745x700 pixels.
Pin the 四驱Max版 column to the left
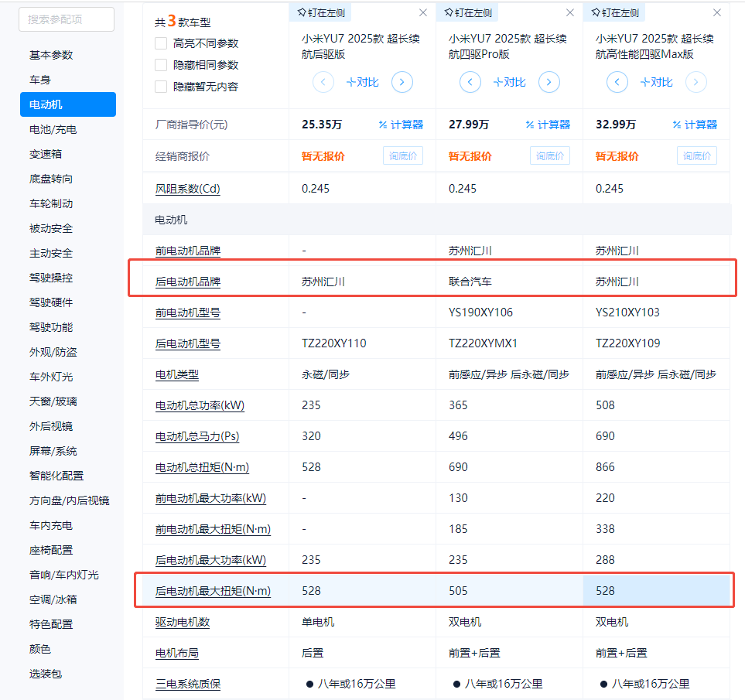[x=615, y=13]
